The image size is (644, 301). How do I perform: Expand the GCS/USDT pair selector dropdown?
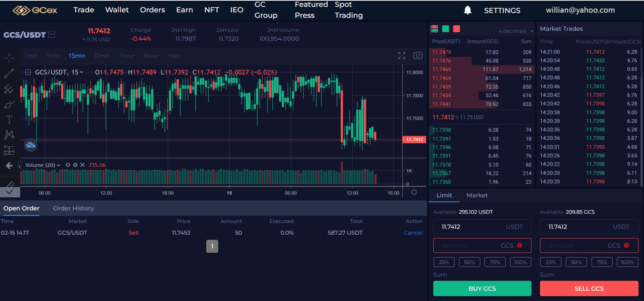(52, 34)
